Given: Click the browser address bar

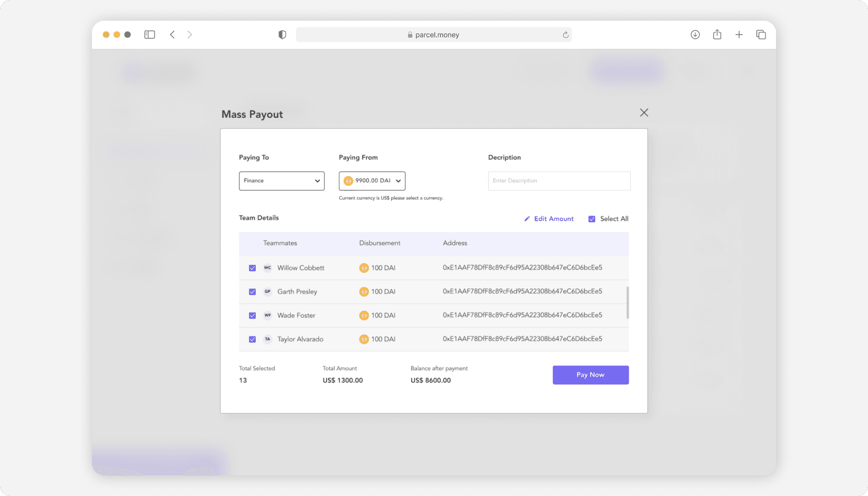Looking at the screenshot, I should click(x=434, y=35).
